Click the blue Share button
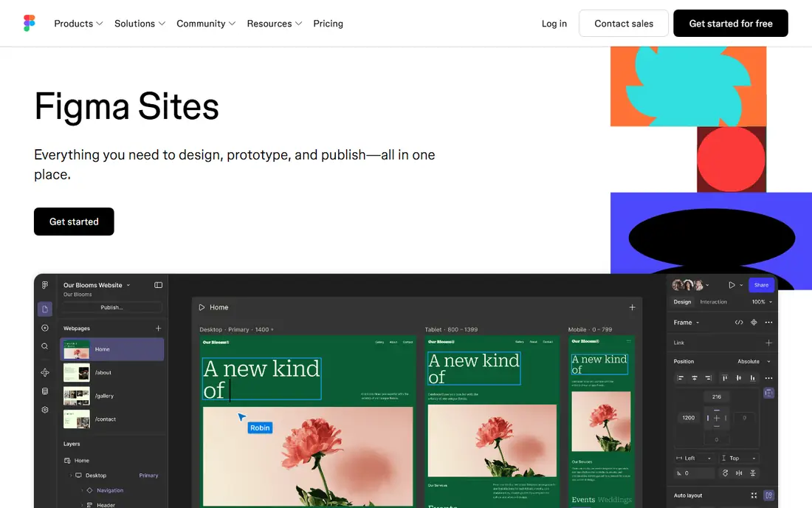Viewport: 812px width, 508px height. (x=761, y=285)
